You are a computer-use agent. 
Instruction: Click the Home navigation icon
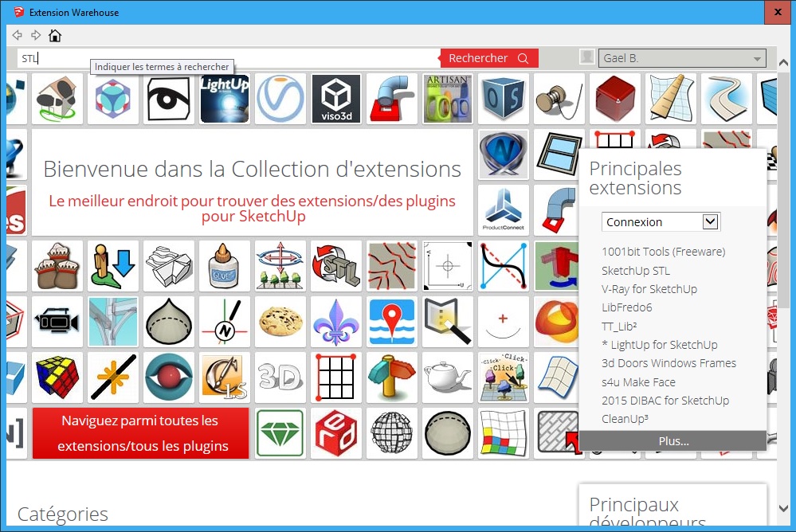55,36
